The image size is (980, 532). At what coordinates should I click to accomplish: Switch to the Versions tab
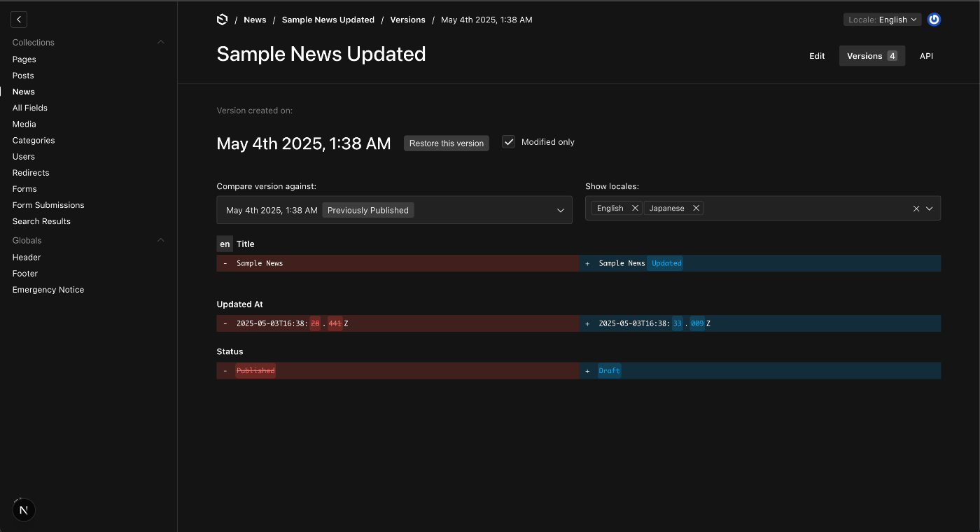(x=872, y=56)
